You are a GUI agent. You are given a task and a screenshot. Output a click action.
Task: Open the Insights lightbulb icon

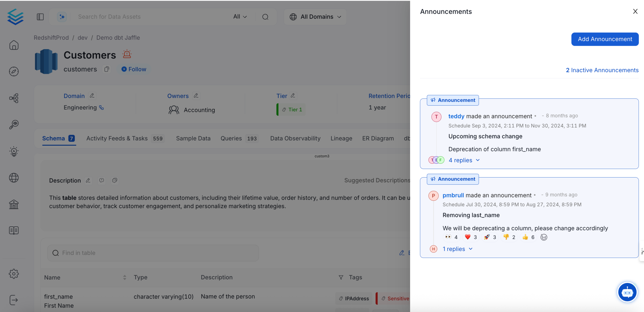pos(14,151)
